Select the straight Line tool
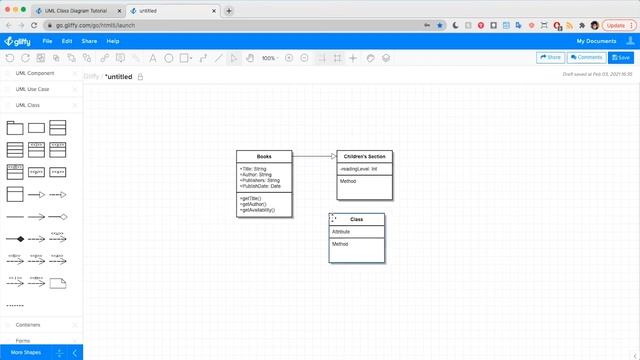Screen dimensions: 640x360 tap(219, 58)
